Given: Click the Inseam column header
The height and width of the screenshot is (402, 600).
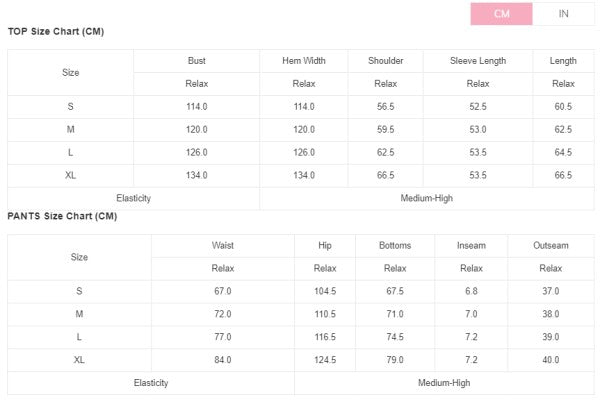Looking at the screenshot, I should [471, 245].
